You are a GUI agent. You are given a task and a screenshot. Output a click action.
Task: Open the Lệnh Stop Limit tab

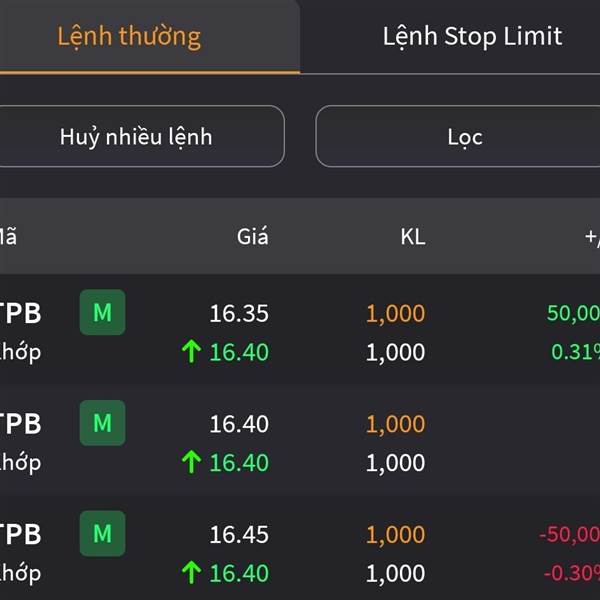point(472,37)
